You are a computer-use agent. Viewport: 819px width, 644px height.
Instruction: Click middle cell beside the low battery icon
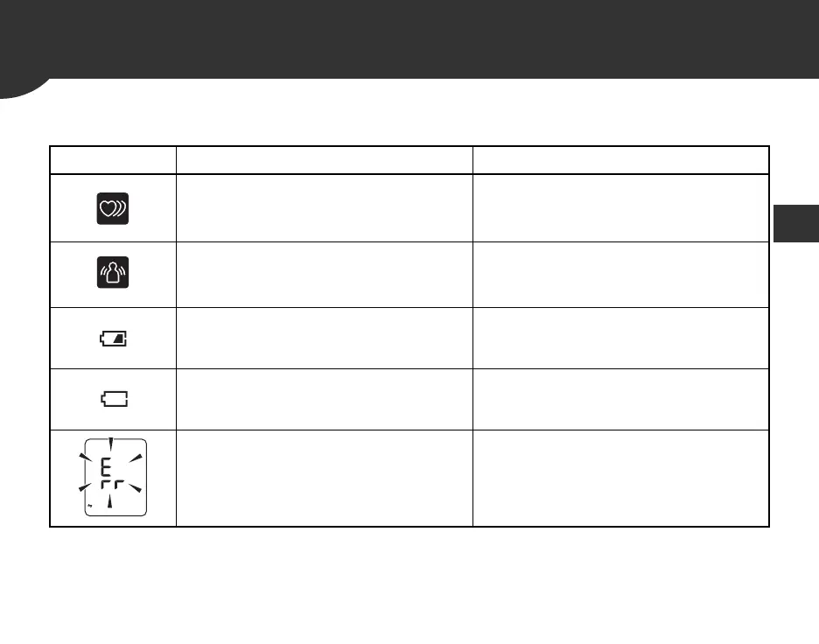(324, 338)
